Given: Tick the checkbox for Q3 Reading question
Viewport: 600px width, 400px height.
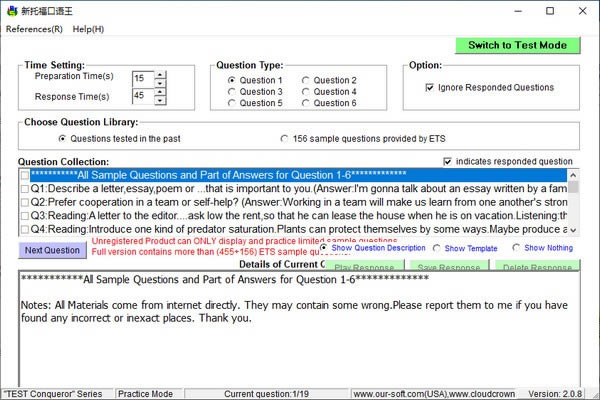Looking at the screenshot, I should 24,215.
